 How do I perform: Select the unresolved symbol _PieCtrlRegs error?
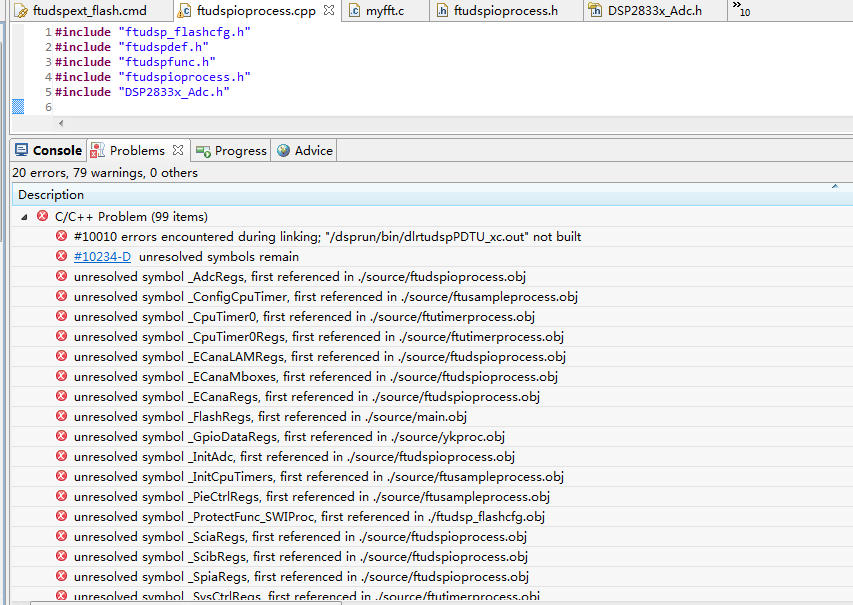pyautogui.click(x=432, y=497)
